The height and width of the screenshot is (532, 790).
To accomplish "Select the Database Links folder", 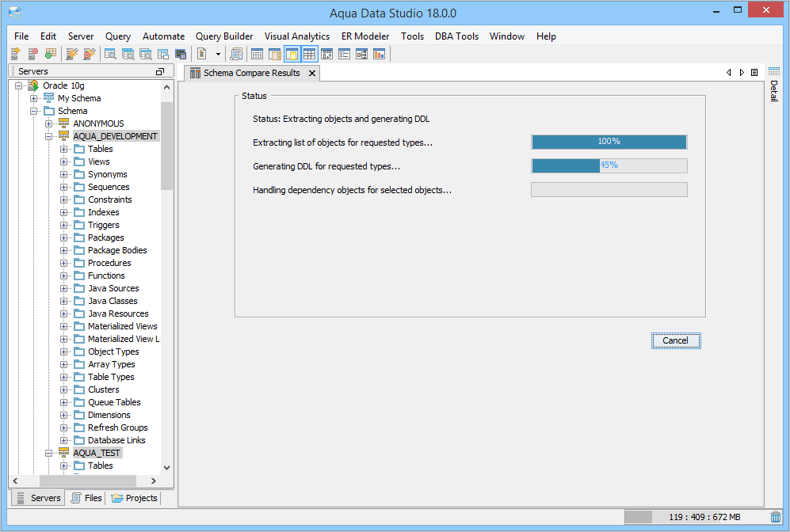I will click(x=116, y=440).
